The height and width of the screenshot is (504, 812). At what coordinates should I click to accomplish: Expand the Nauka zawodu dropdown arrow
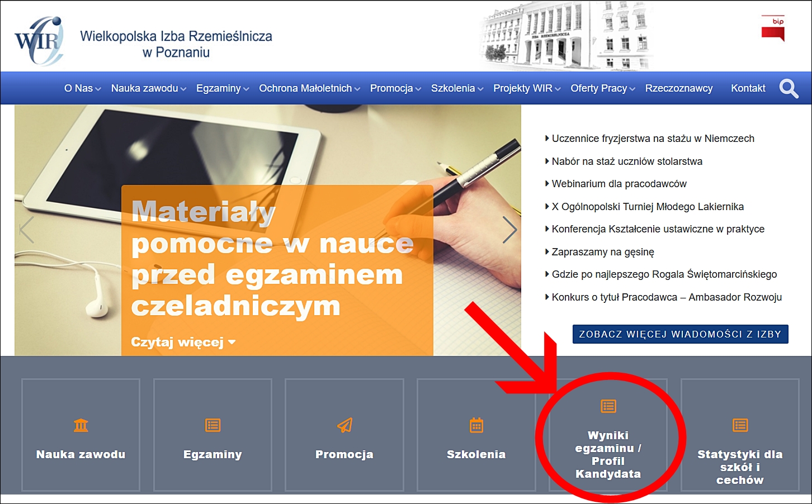(183, 89)
